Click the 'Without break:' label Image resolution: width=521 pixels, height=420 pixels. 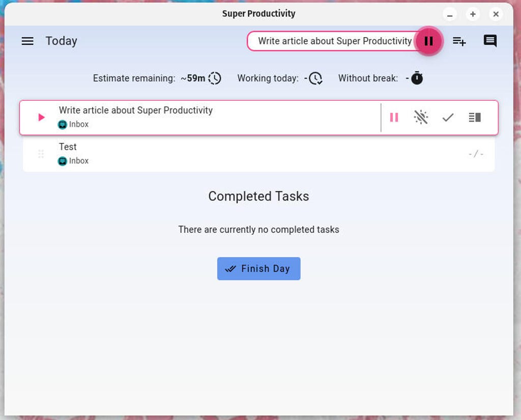pos(368,78)
